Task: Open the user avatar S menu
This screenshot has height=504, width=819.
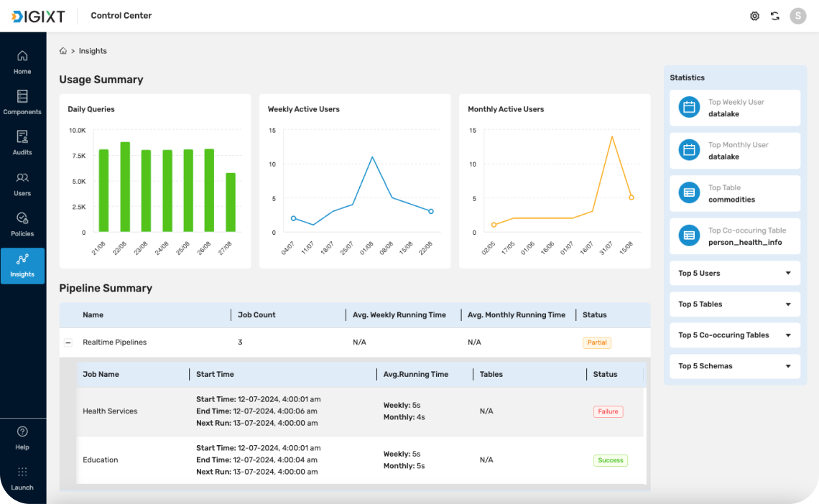Action: tap(797, 17)
